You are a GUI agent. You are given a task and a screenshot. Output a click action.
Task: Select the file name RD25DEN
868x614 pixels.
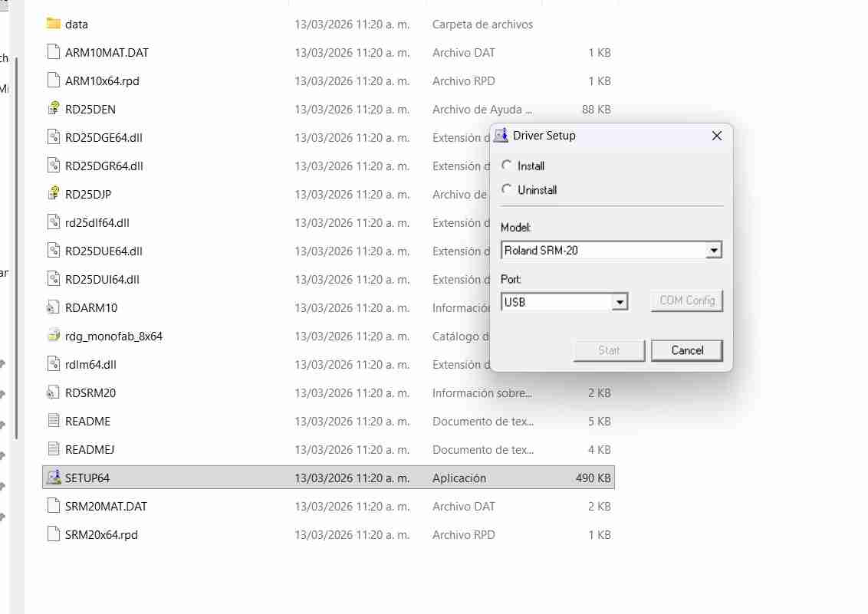tap(90, 109)
